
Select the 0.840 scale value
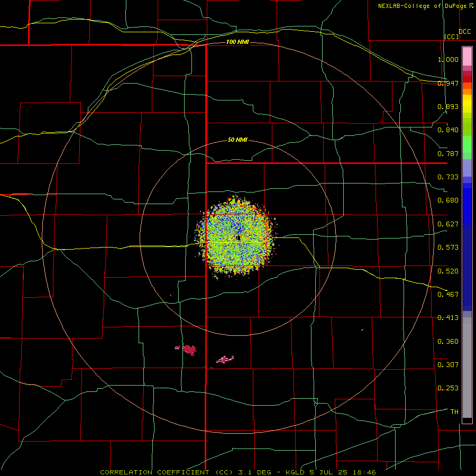coord(448,130)
